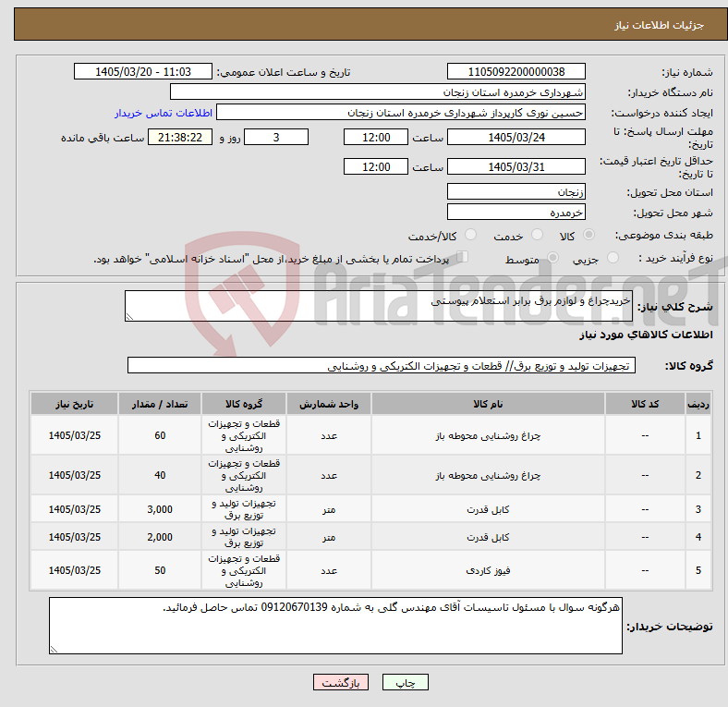Viewport: 728px width, 707px height.
Task: Open the اطلاعات تماس خریدار link
Action: click(164, 113)
